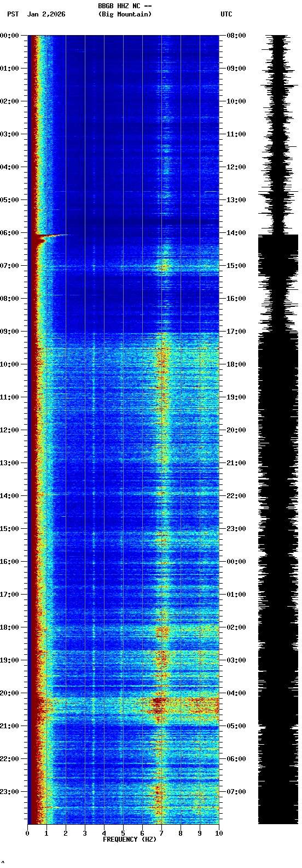Click the 23:00 UTC time label
Image resolution: width=302 pixels, height=868 pixels.
coord(236,529)
